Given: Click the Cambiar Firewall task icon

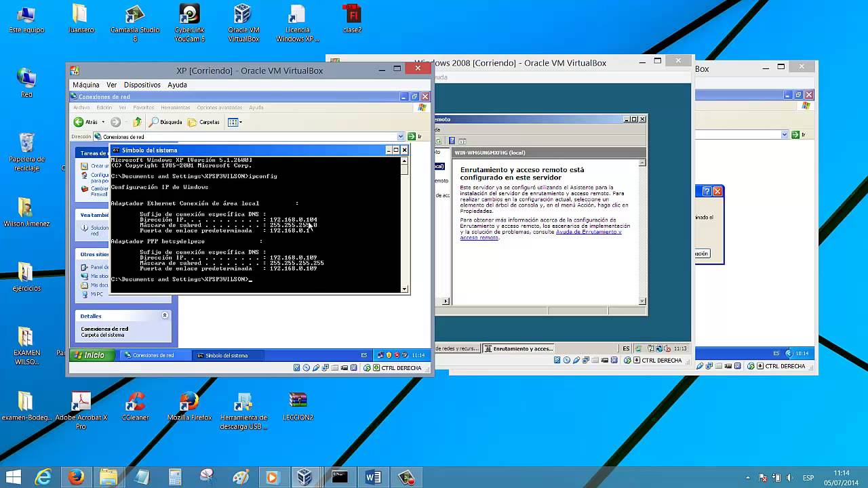Looking at the screenshot, I should 84,189.
